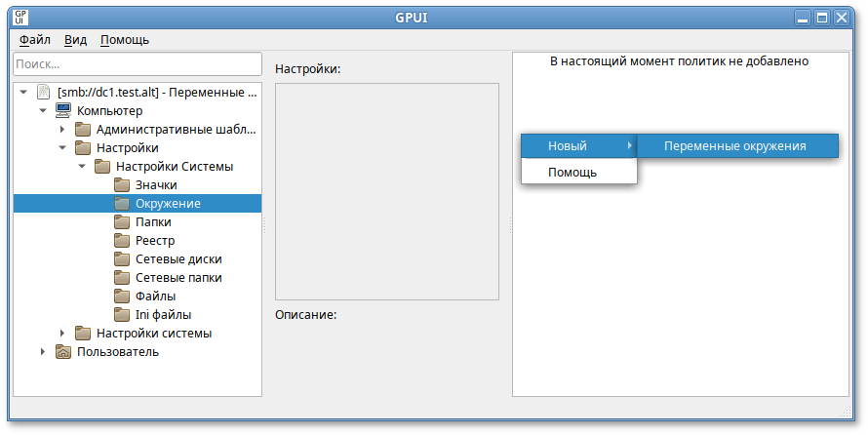This screenshot has width=868, height=435.
Task: Select the Сетевые папки tree item
Action: coord(178,278)
